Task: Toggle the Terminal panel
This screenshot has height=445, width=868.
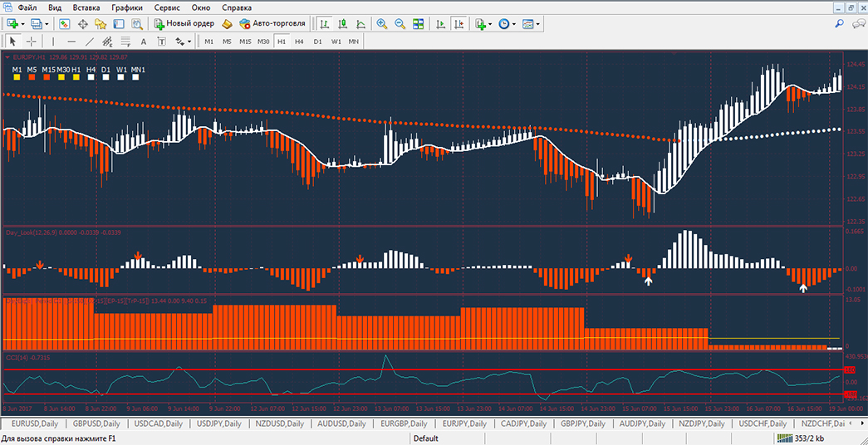Action: [119, 24]
